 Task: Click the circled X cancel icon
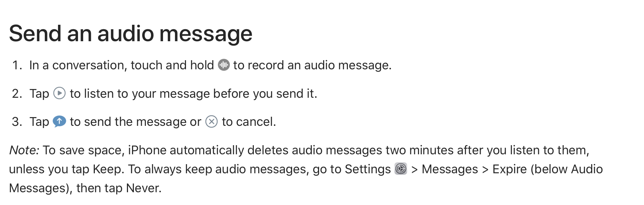[x=212, y=121]
